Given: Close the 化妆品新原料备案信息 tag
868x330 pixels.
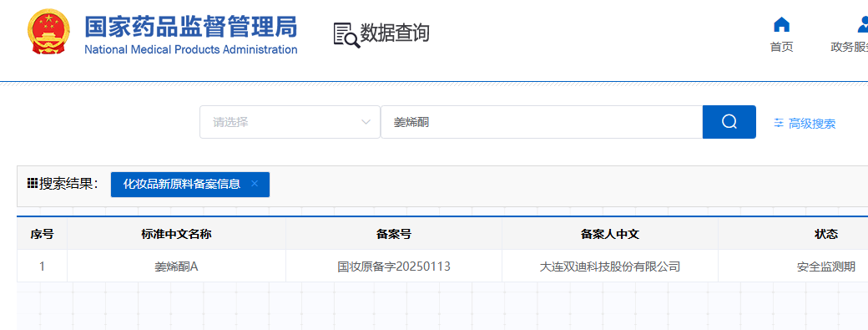Looking at the screenshot, I should [x=255, y=184].
